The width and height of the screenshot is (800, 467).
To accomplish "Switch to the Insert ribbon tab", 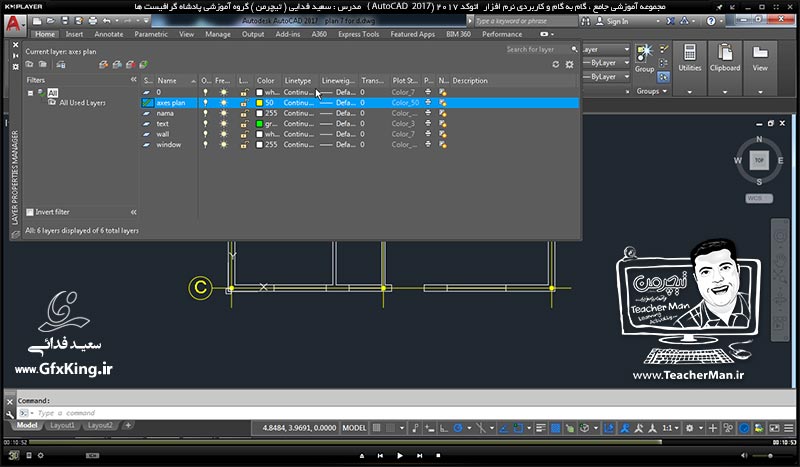I will point(74,34).
